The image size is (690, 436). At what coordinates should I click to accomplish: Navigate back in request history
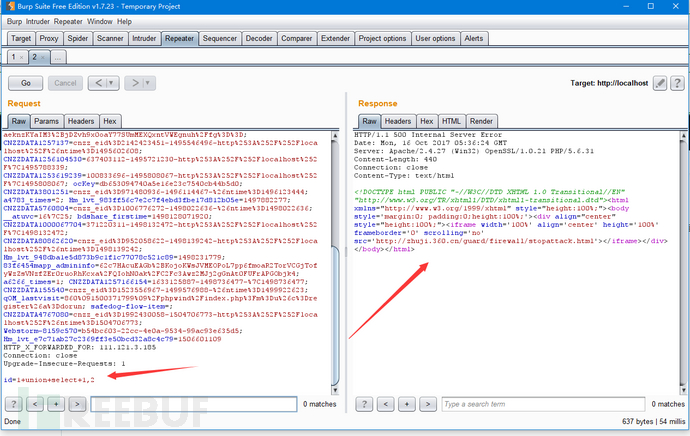(98, 83)
